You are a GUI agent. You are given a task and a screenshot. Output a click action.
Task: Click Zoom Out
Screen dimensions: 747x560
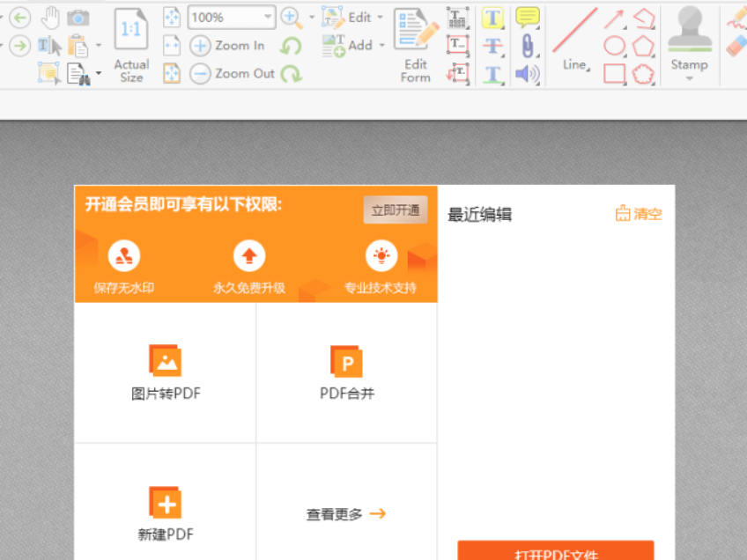pyautogui.click(x=233, y=74)
